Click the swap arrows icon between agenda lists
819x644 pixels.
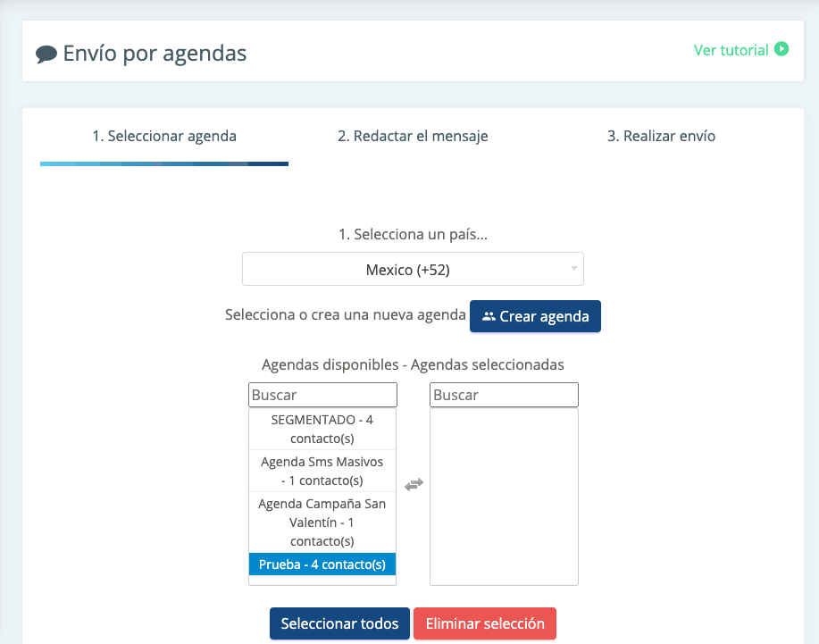tap(414, 485)
